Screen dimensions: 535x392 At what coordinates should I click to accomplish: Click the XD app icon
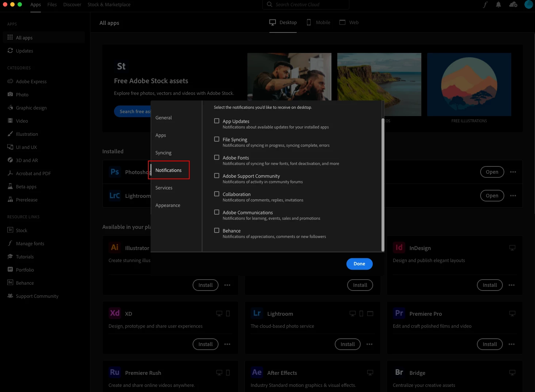coord(115,313)
